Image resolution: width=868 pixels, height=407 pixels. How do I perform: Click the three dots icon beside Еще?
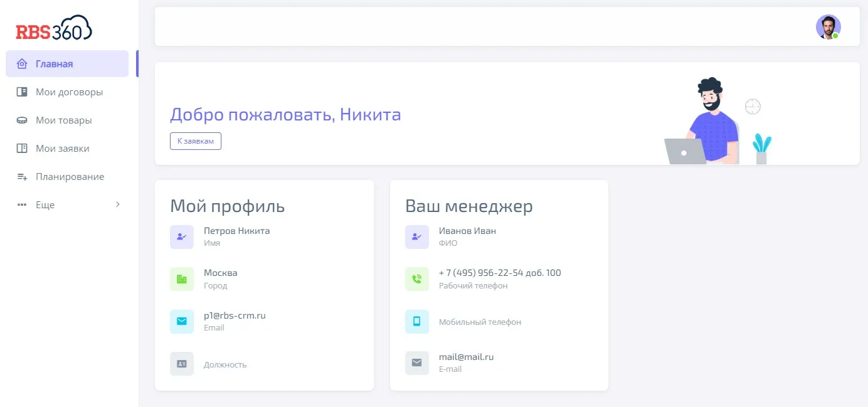pos(22,205)
